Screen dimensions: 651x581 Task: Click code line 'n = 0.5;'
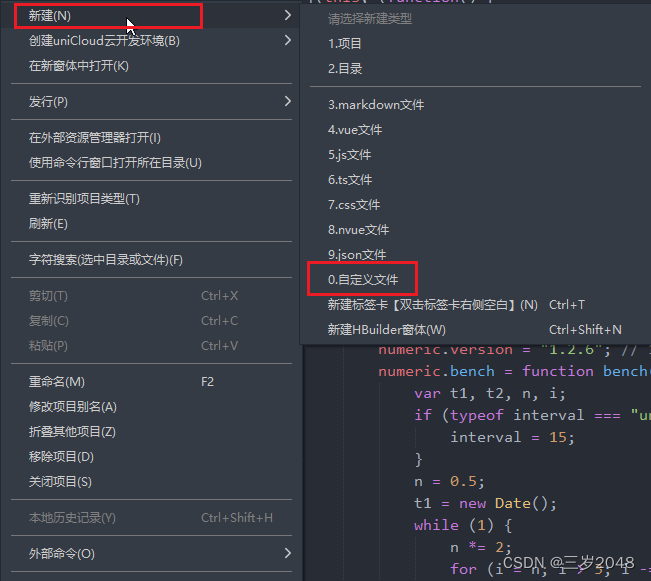pyautogui.click(x=449, y=481)
